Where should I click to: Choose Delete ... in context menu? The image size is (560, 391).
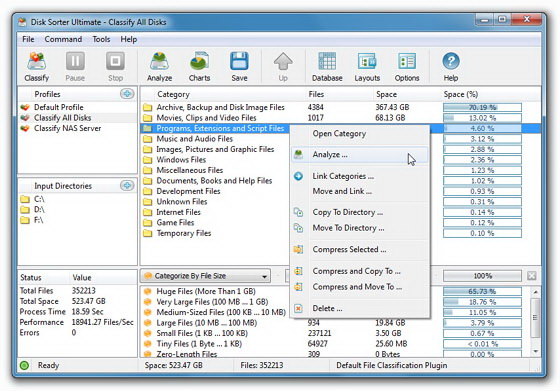pyautogui.click(x=360, y=308)
